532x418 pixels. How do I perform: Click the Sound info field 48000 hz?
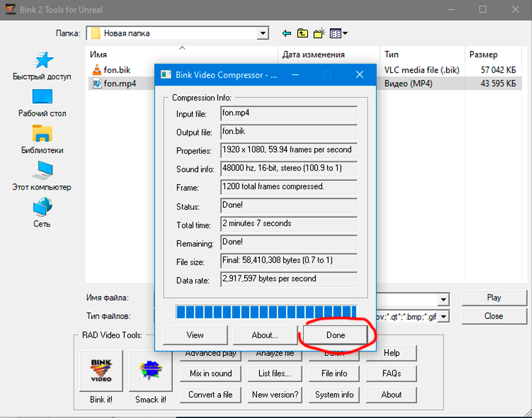(x=289, y=168)
